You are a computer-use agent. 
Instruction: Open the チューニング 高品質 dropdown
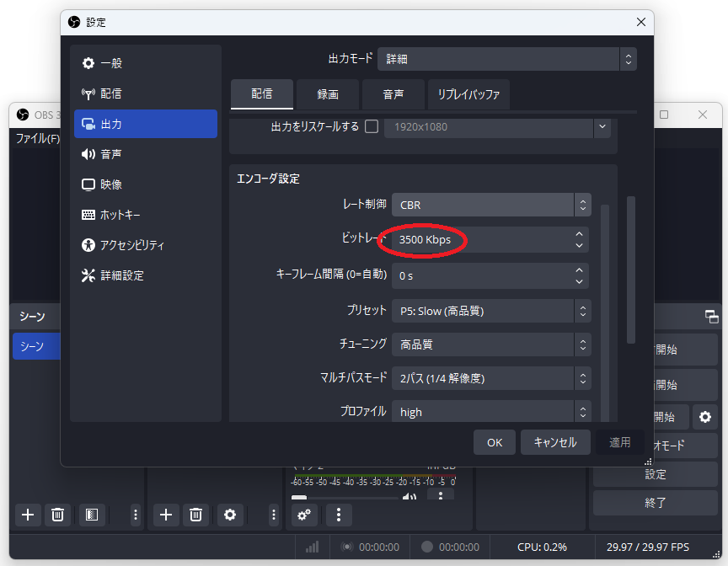491,344
